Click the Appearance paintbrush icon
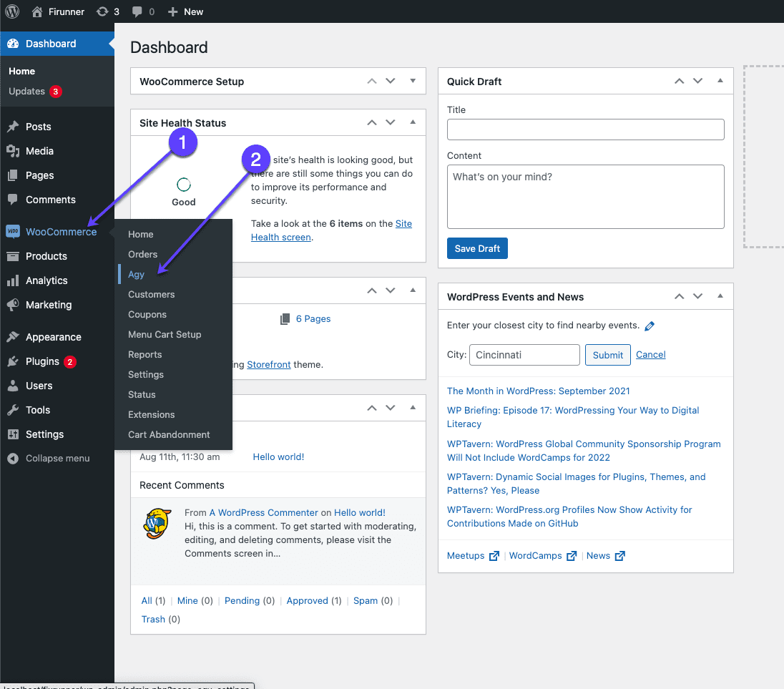 (13, 337)
